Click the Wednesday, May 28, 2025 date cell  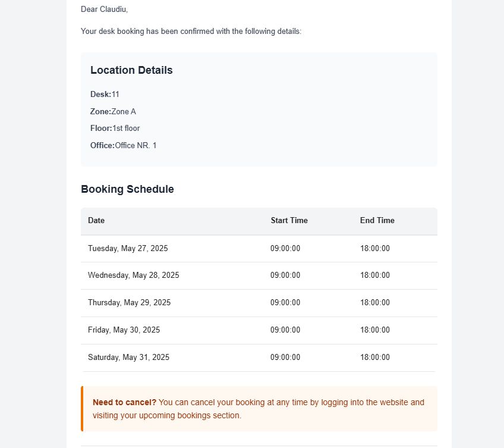(133, 275)
